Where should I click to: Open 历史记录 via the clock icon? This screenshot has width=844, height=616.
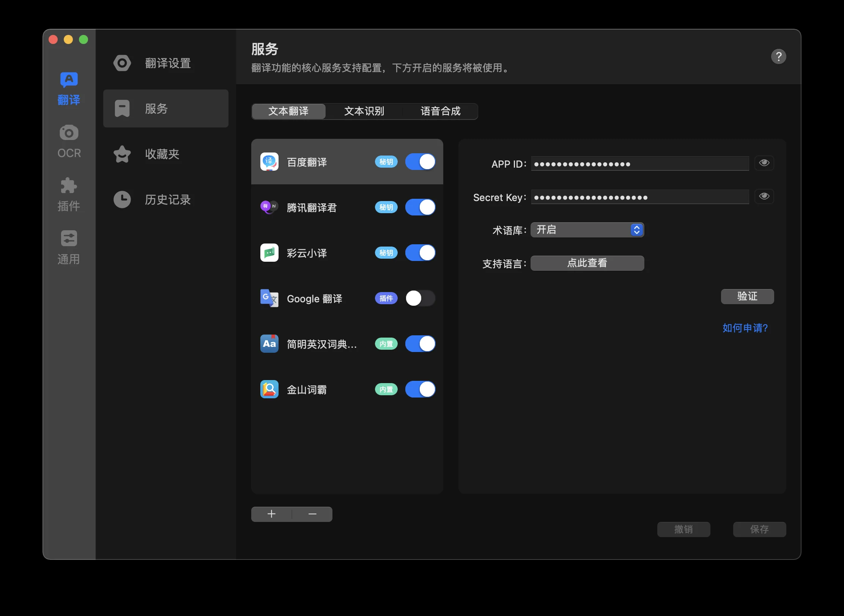[122, 200]
